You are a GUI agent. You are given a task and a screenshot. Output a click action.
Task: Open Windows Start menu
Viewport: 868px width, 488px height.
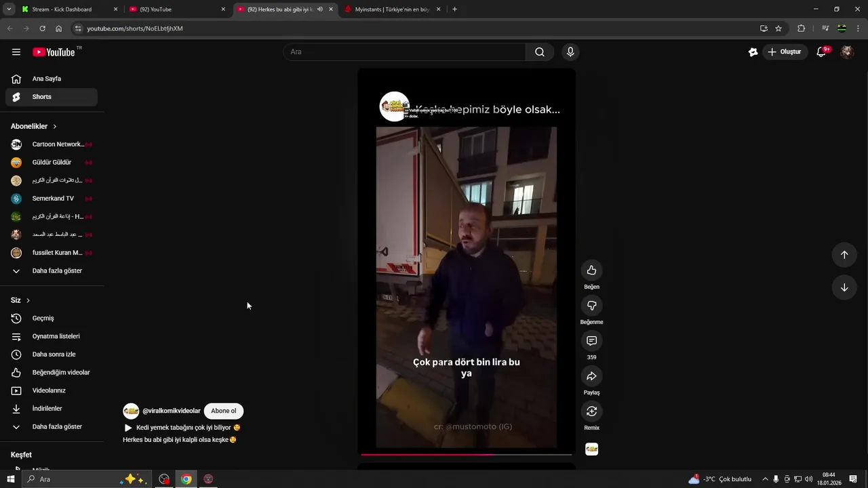click(10, 479)
